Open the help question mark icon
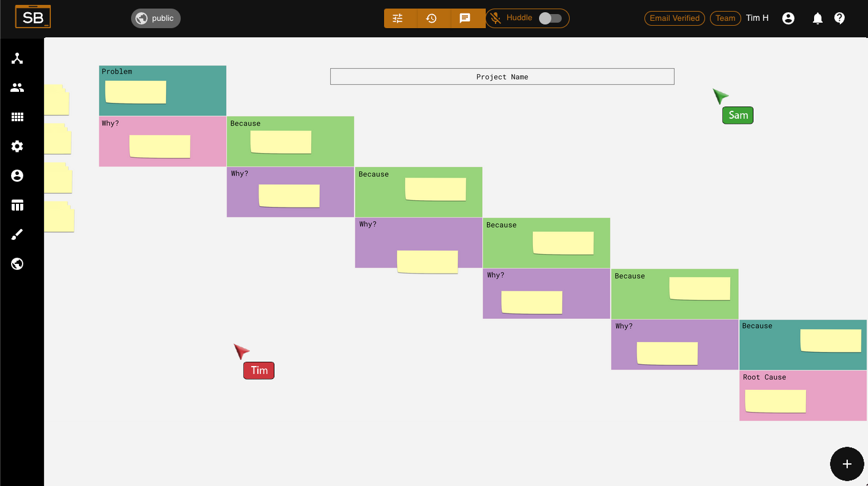Viewport: 868px width, 486px height. click(x=840, y=18)
